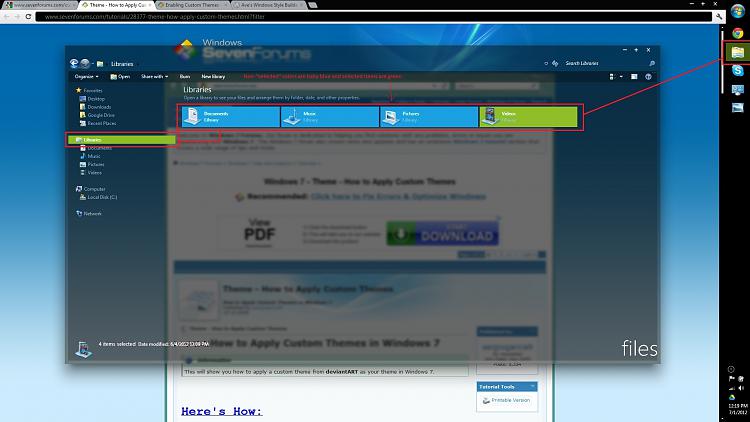
Task: Open Skype from the taskbar
Action: (738, 70)
